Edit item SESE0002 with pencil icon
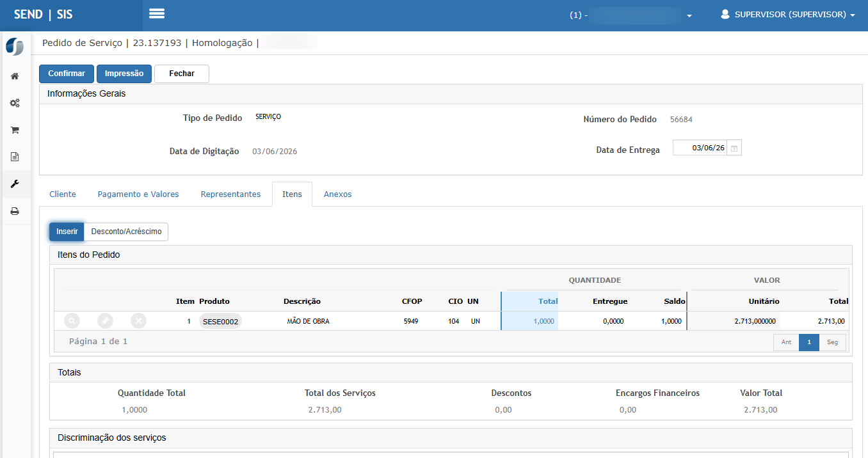Screen dimensions: 868x458 (x=106, y=321)
